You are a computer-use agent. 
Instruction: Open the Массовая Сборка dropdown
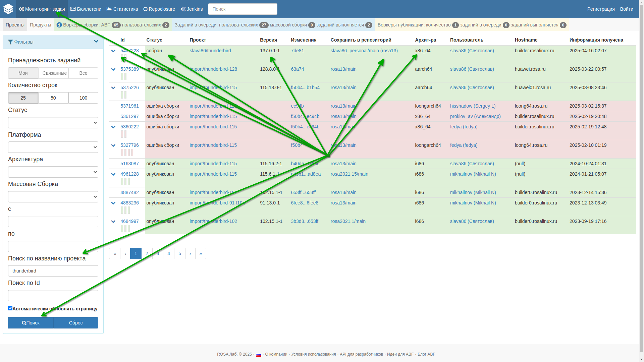(x=53, y=197)
